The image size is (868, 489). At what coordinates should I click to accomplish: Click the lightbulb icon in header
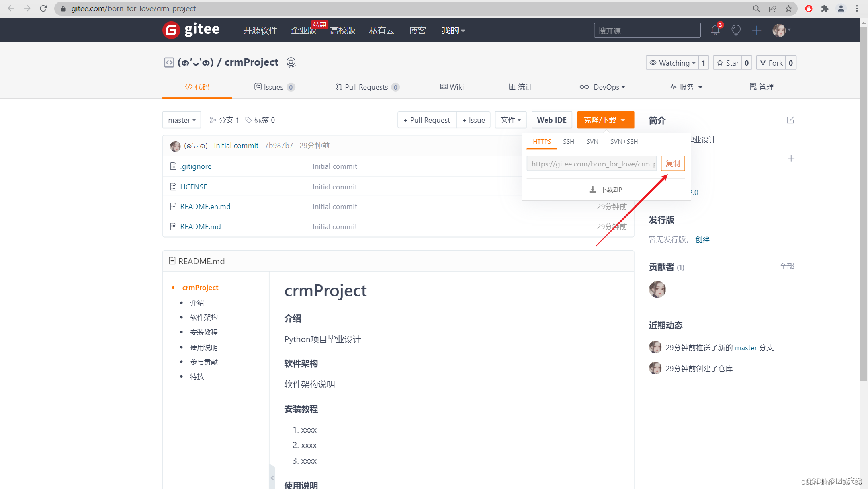point(736,30)
